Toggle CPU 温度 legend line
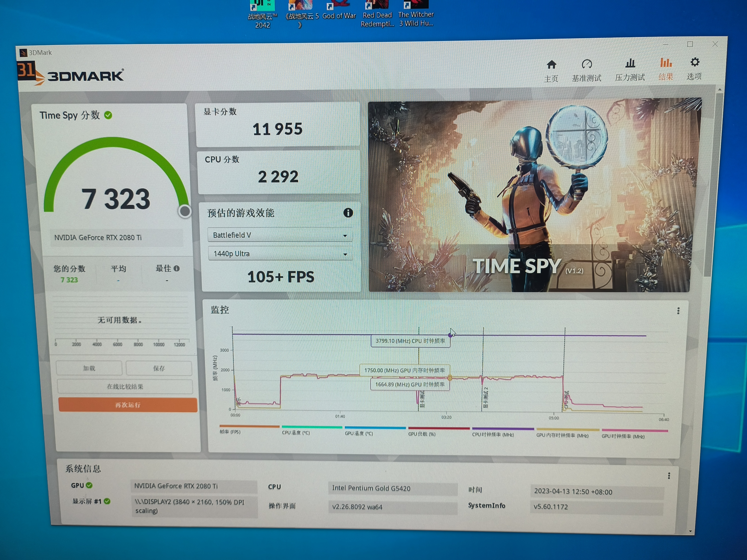This screenshot has height=560, width=747. click(296, 432)
